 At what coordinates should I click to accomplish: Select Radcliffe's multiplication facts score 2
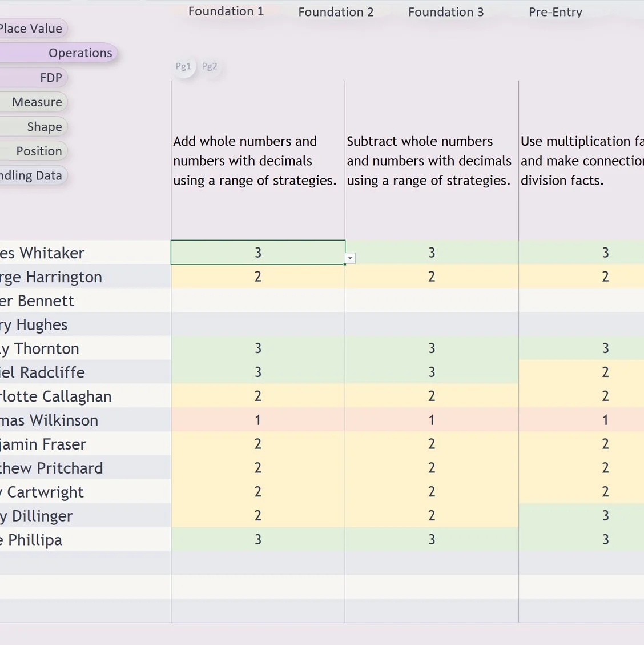point(582,372)
